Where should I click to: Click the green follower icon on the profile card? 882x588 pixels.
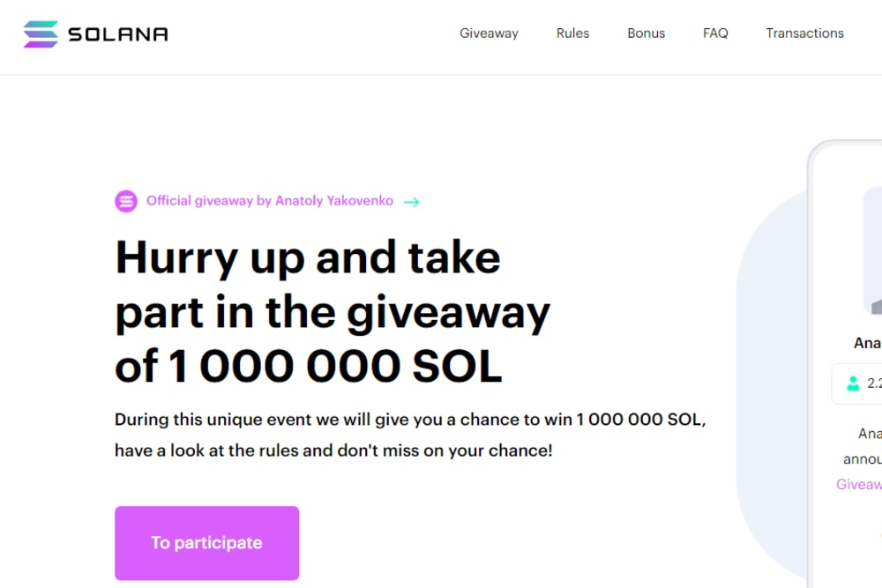click(x=854, y=383)
